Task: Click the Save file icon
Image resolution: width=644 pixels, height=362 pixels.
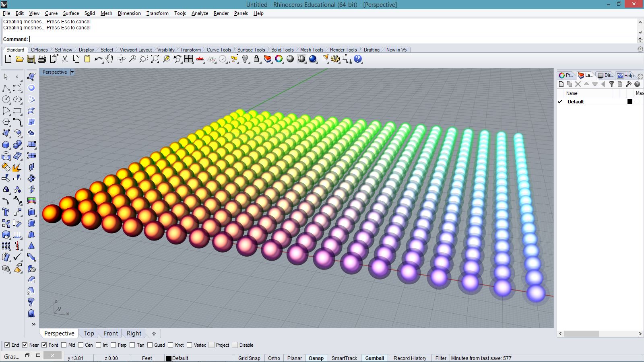Action: [31, 59]
